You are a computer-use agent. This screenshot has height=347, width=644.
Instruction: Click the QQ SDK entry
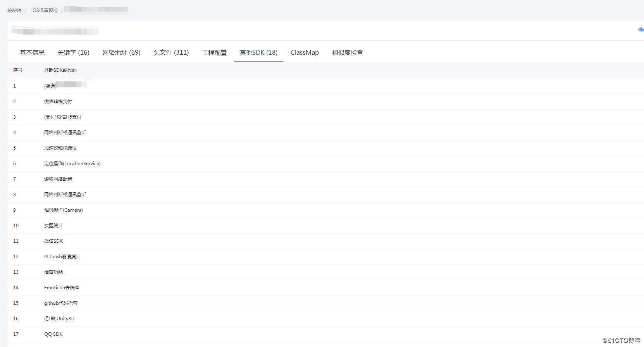(x=53, y=334)
